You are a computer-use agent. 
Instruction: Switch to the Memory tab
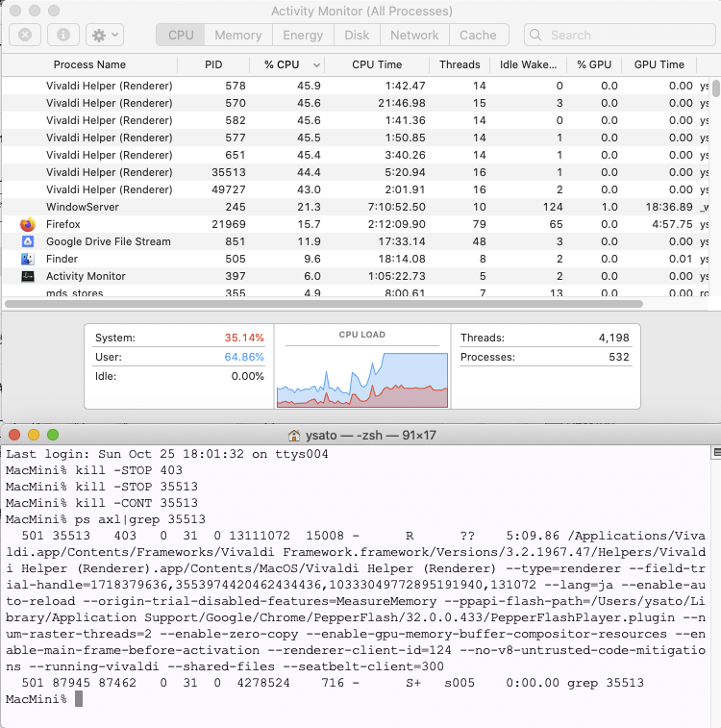(x=237, y=35)
